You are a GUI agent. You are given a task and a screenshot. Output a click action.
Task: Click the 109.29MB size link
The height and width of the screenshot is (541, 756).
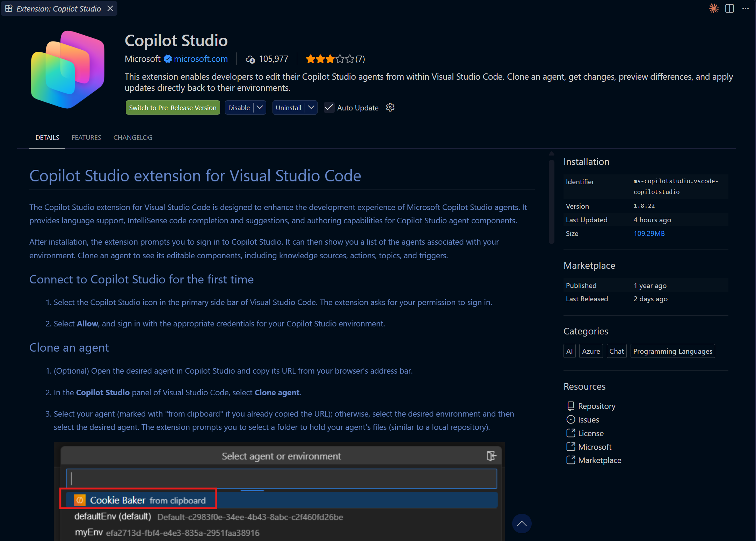pyautogui.click(x=649, y=233)
